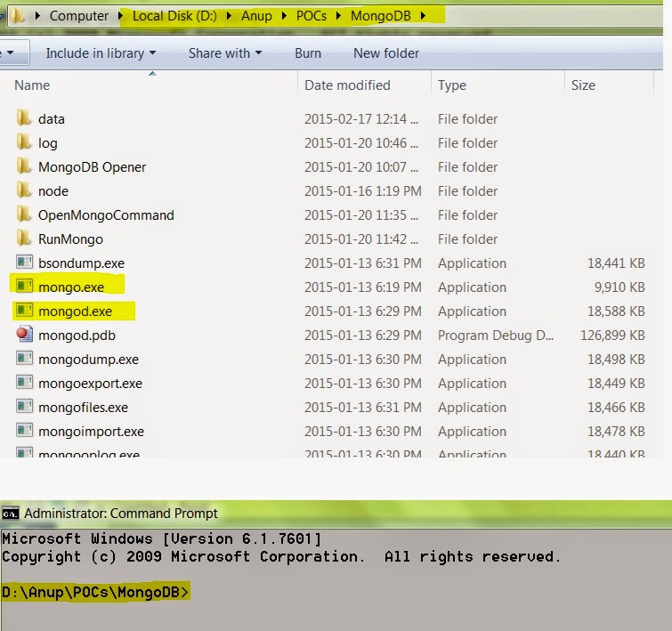Go to Computer in the address bar
The width and height of the screenshot is (672, 631).
(x=79, y=16)
